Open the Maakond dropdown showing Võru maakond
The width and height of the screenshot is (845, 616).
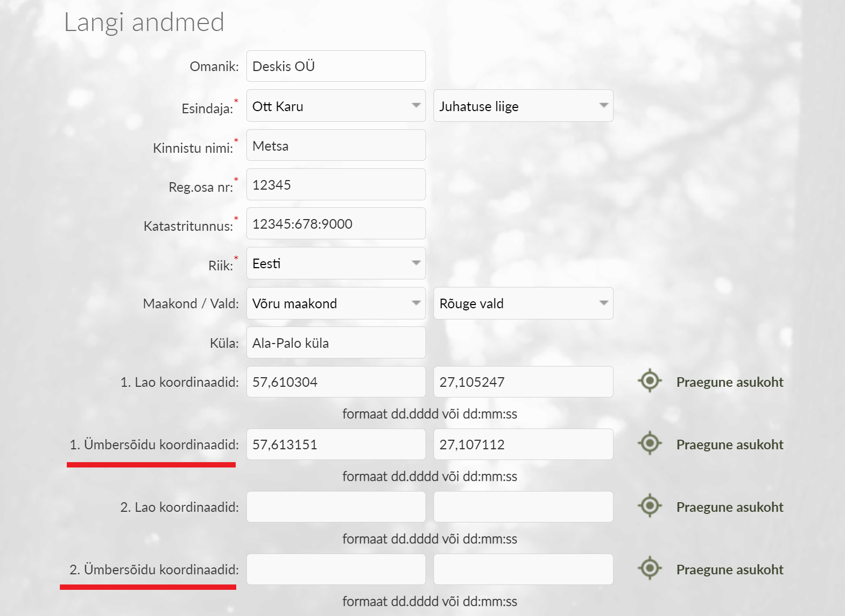pyautogui.click(x=336, y=303)
